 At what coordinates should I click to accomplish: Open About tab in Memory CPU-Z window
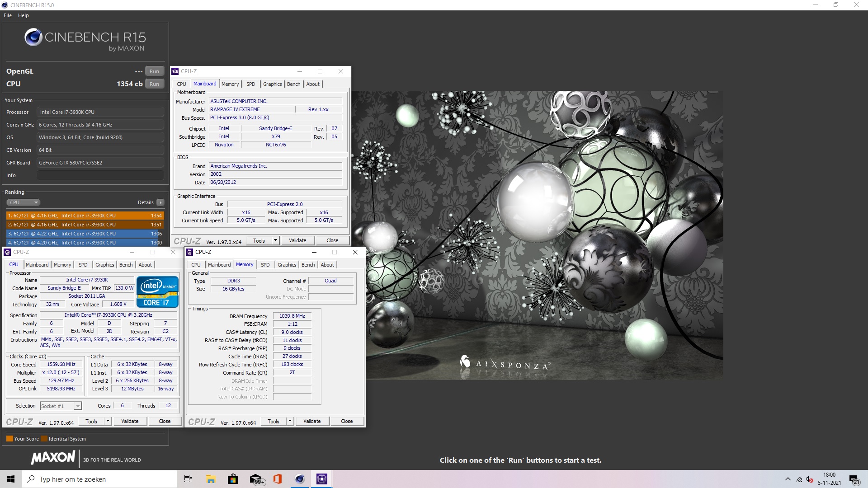(x=327, y=265)
